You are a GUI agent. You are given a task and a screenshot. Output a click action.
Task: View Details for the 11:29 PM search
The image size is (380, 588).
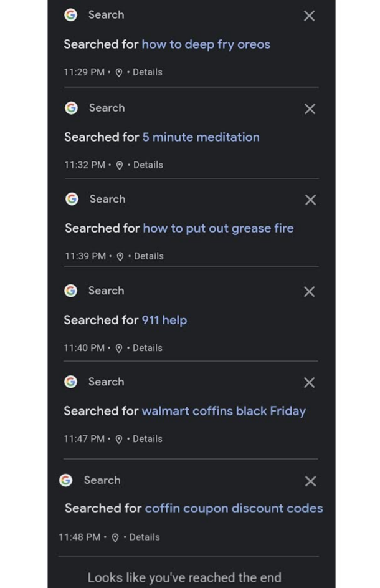point(147,72)
